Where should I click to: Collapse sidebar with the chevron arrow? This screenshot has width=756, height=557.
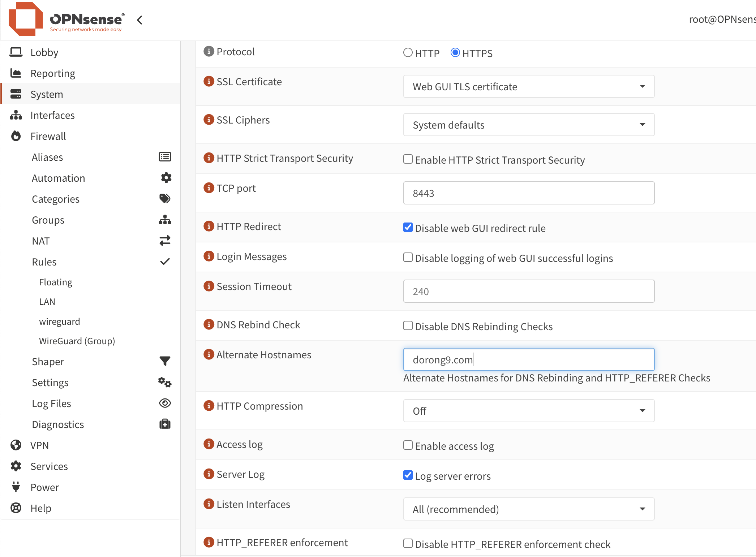point(140,20)
